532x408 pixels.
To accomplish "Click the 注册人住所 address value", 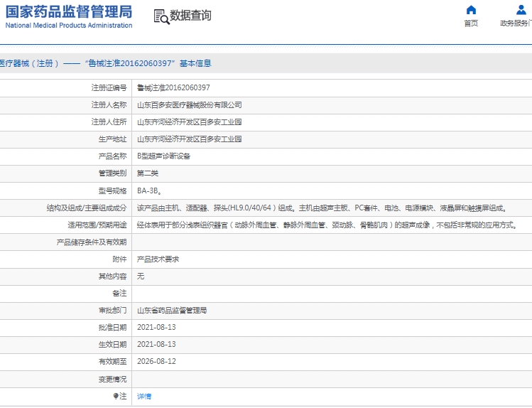I will click(190, 122).
